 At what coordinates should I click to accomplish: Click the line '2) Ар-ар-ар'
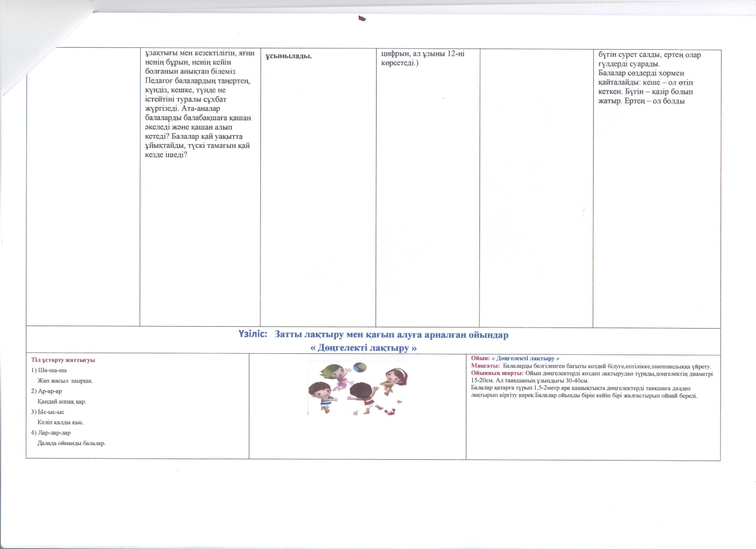point(47,391)
